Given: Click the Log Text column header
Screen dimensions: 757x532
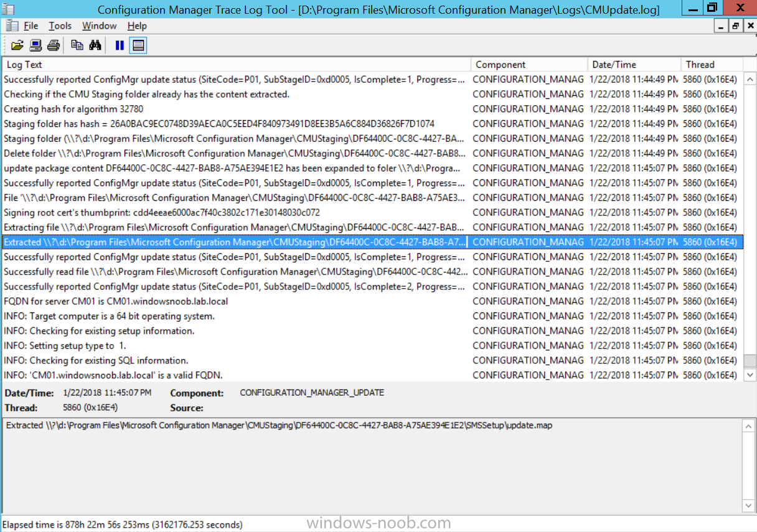Looking at the screenshot, I should pos(237,65).
